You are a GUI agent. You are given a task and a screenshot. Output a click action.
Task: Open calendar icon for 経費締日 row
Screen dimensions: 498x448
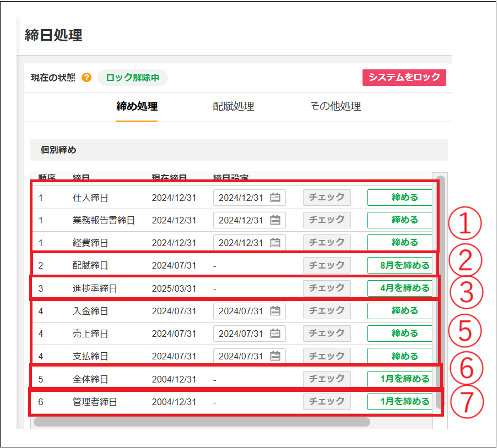click(x=275, y=243)
